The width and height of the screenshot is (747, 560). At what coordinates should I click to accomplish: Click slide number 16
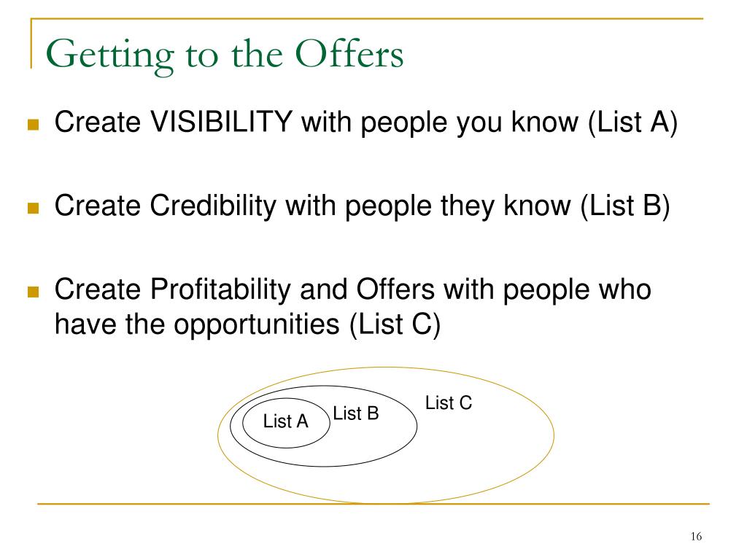pos(696,537)
